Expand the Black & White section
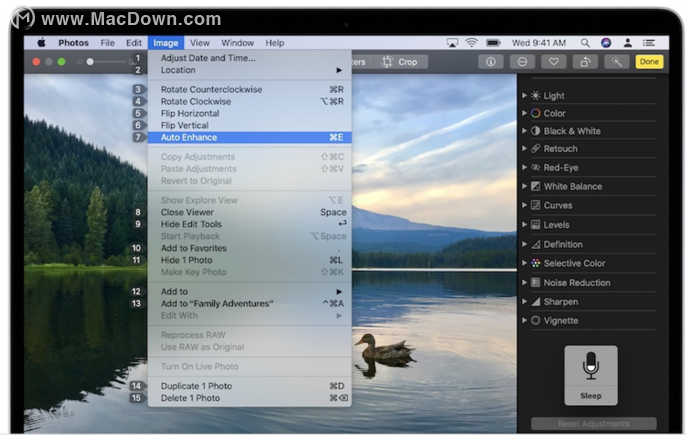687x439 pixels. tap(524, 131)
